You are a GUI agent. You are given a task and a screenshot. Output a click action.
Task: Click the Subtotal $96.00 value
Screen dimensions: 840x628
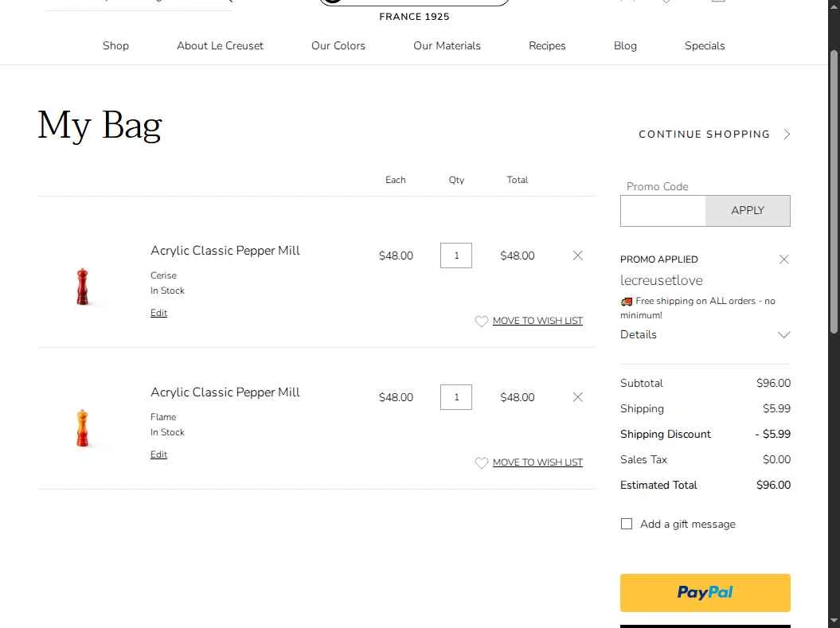(773, 384)
